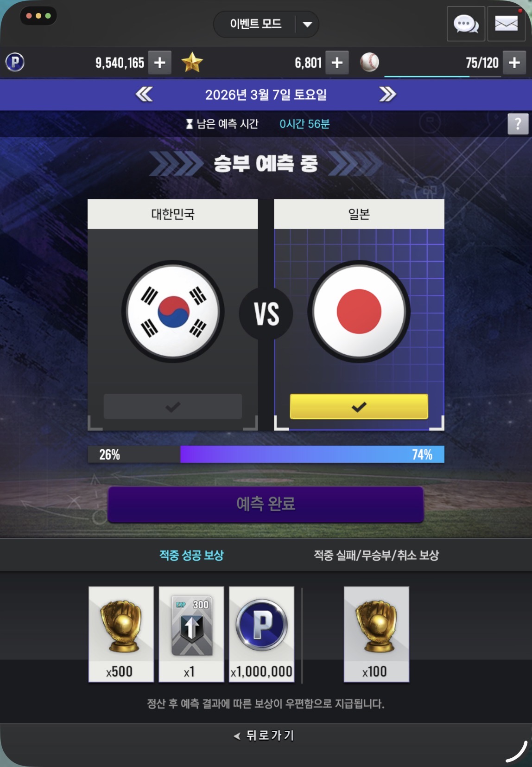The image size is (532, 767).
Task: Click 뒤로가기 to go back
Action: [x=264, y=735]
